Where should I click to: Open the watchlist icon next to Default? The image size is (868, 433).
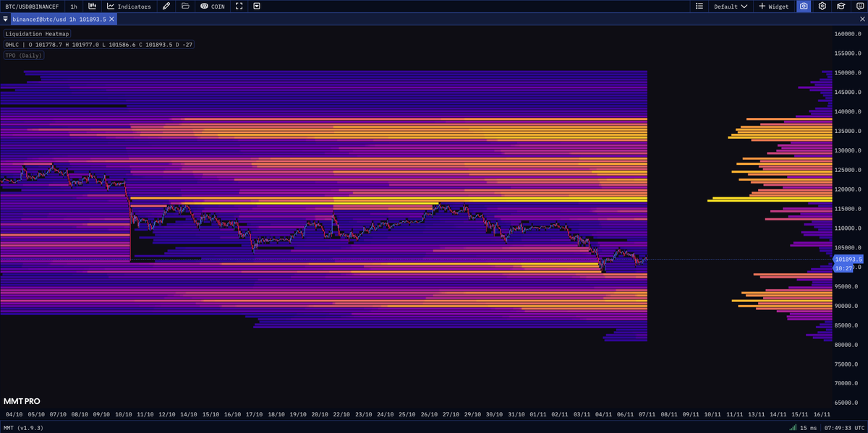[x=699, y=6]
